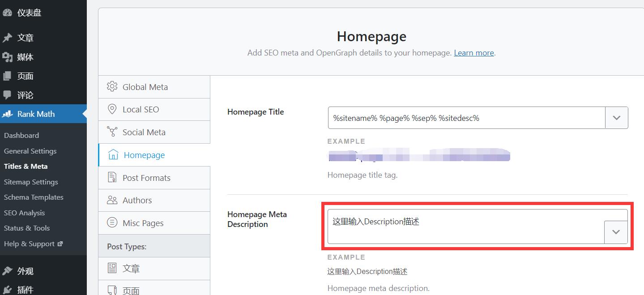
Task: Click the Local SEO map pin icon
Action: 112,109
